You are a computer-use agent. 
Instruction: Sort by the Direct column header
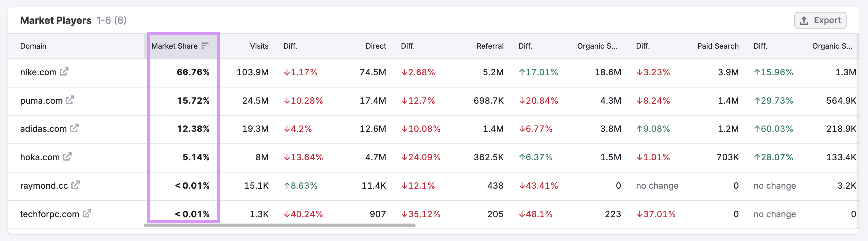(x=375, y=46)
